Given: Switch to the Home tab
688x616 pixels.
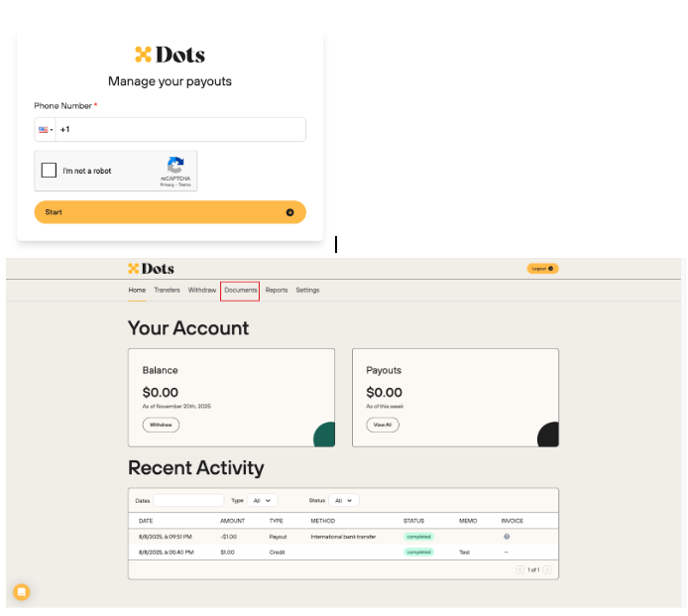Looking at the screenshot, I should [137, 290].
